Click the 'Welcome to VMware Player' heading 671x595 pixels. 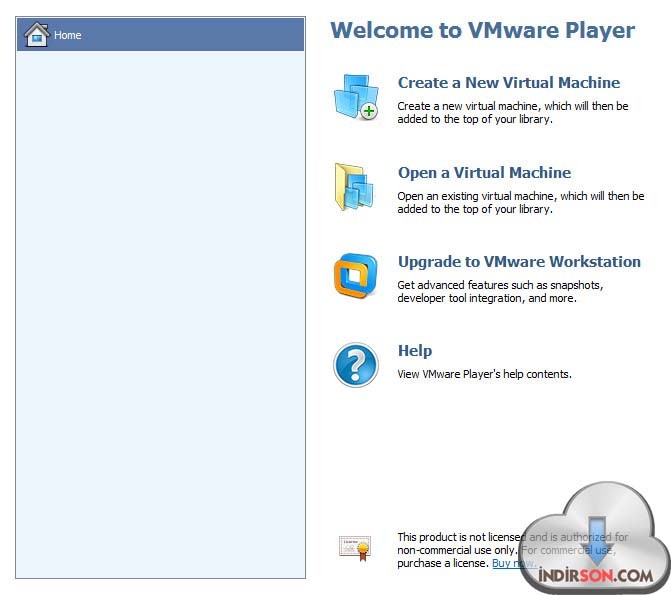tap(482, 30)
